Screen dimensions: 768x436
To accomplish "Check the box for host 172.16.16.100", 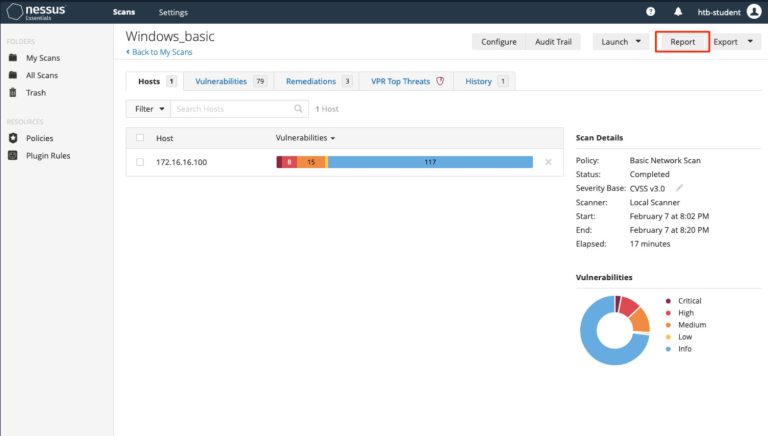I will pos(140,162).
